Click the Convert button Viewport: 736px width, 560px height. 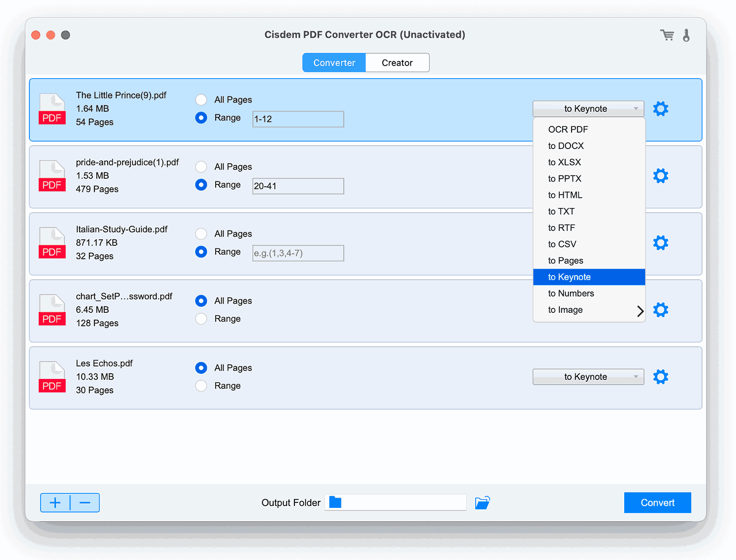657,503
